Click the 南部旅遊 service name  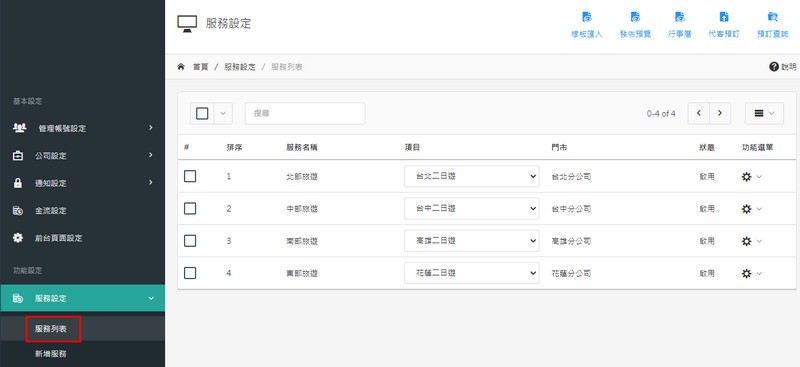[x=302, y=241]
